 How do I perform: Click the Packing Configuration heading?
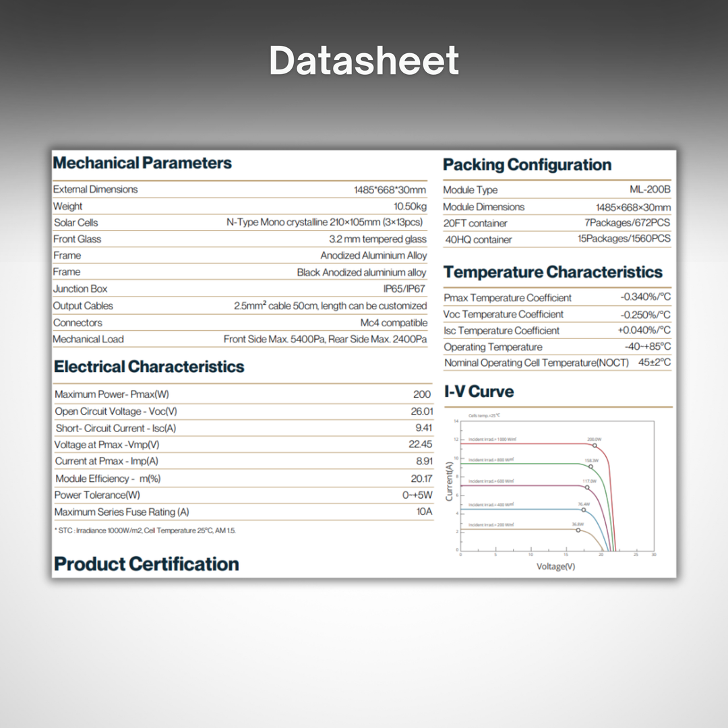tap(527, 165)
